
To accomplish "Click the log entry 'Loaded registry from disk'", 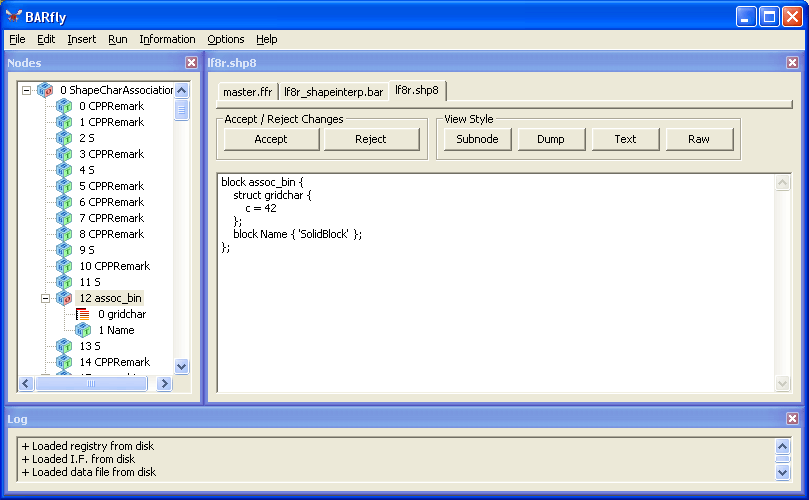I will pos(88,446).
